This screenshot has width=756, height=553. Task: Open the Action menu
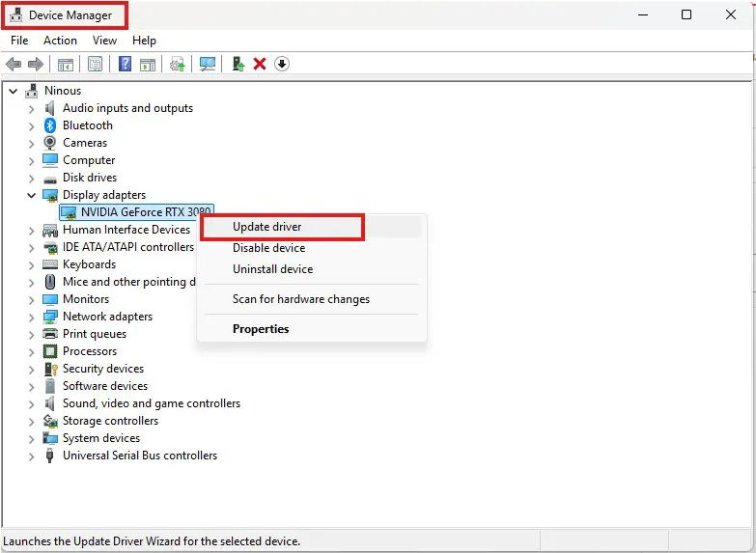pyautogui.click(x=60, y=41)
